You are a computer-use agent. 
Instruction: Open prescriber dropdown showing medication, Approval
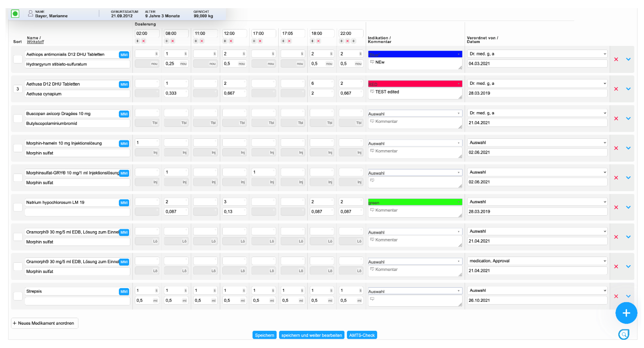pyautogui.click(x=537, y=261)
